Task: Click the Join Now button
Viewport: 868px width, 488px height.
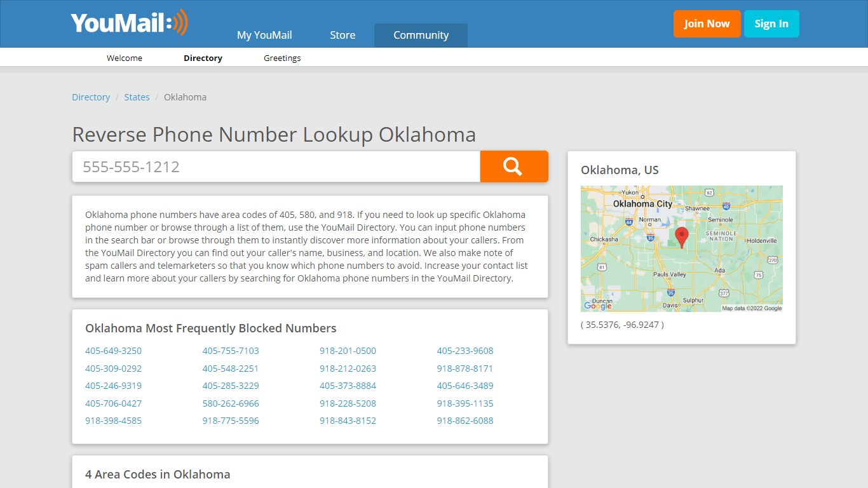Action: [707, 24]
